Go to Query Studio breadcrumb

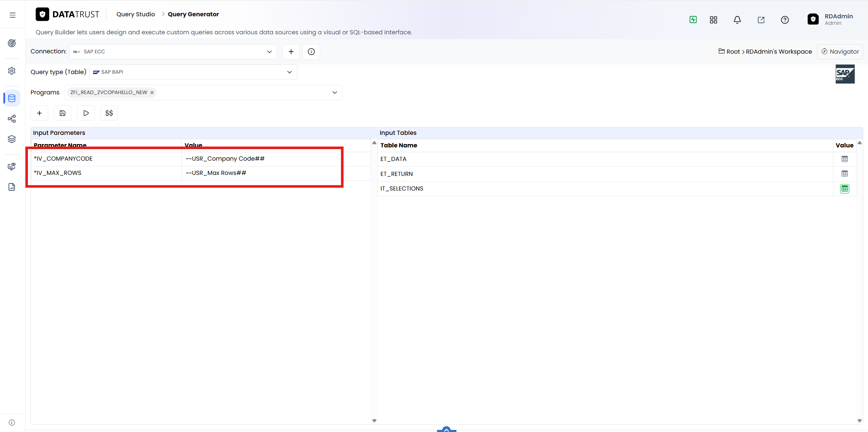(x=136, y=14)
